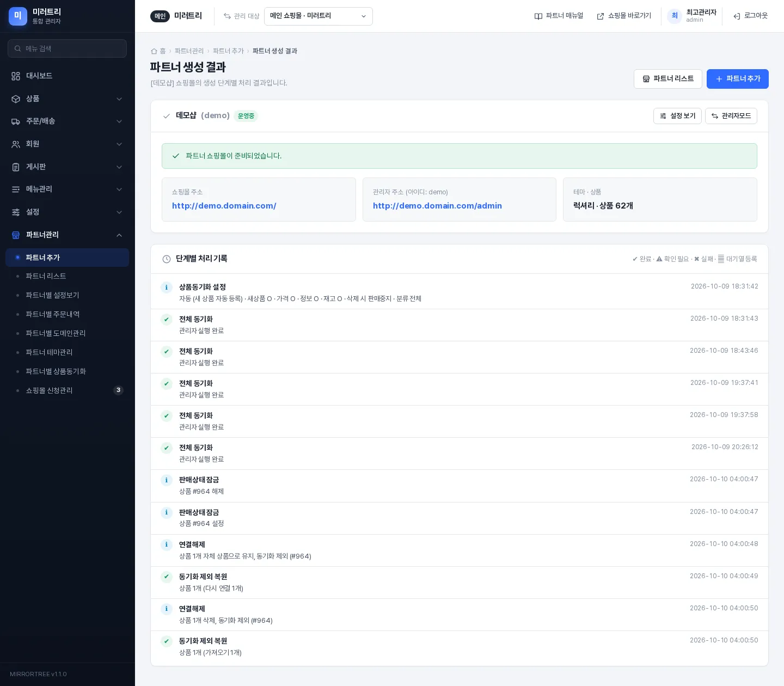
Task: Expand the 회원 menu chevron
Action: [x=119, y=144]
